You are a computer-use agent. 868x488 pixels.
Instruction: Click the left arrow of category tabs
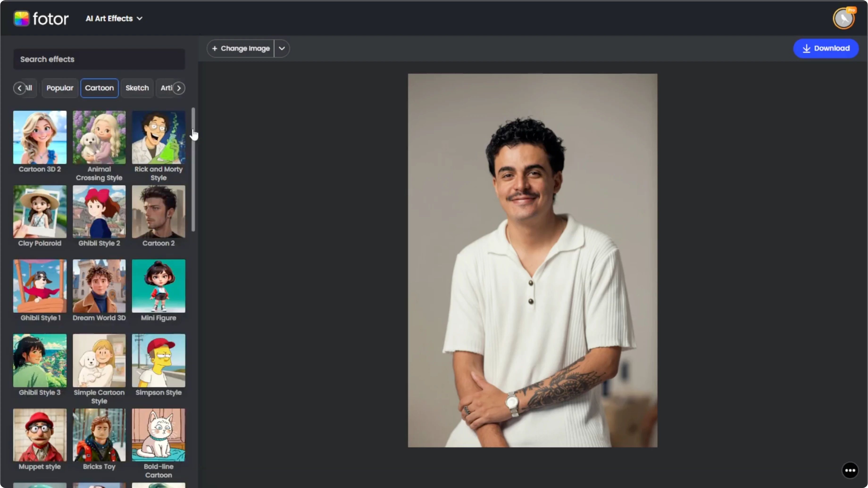point(20,88)
